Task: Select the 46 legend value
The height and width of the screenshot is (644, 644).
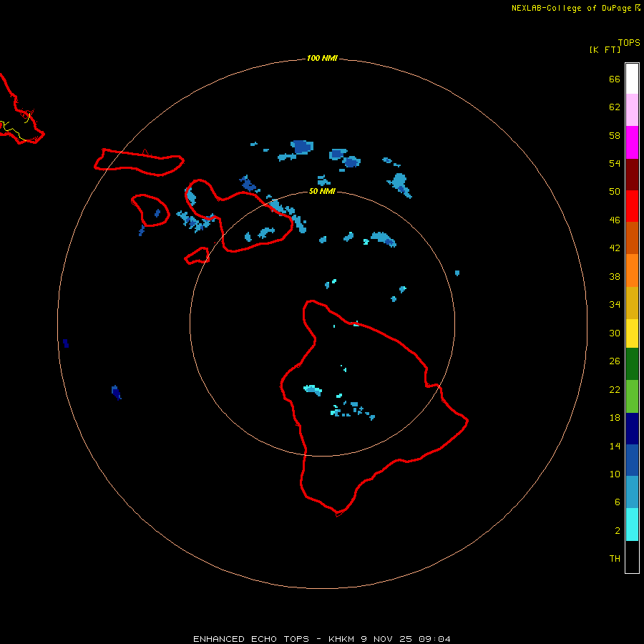Action: tap(615, 220)
